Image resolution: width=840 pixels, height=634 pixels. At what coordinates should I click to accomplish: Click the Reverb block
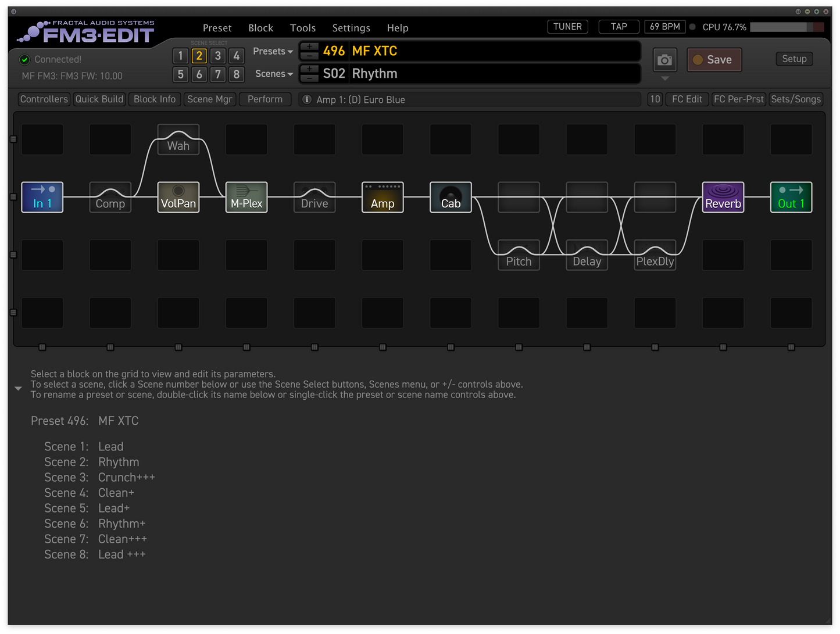[x=723, y=197]
